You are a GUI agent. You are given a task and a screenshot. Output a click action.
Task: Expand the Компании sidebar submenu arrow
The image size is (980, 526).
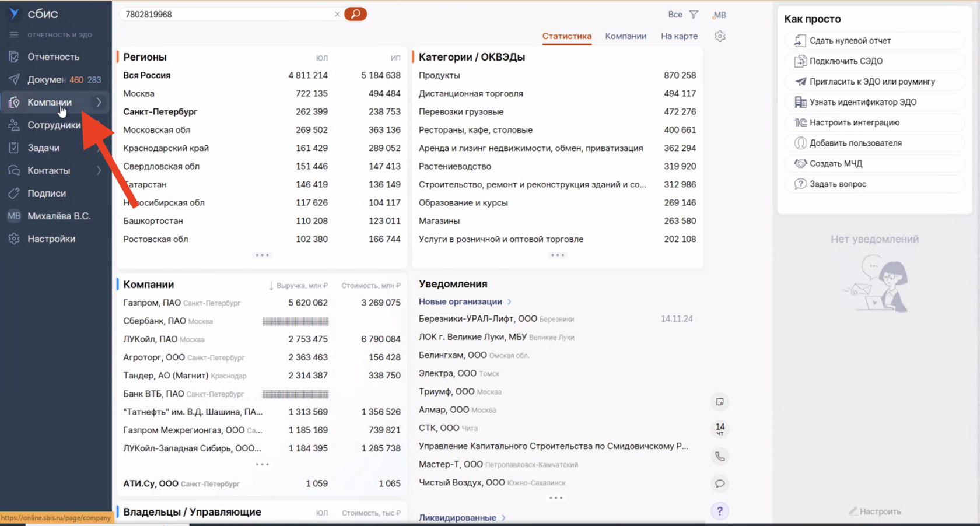click(99, 103)
